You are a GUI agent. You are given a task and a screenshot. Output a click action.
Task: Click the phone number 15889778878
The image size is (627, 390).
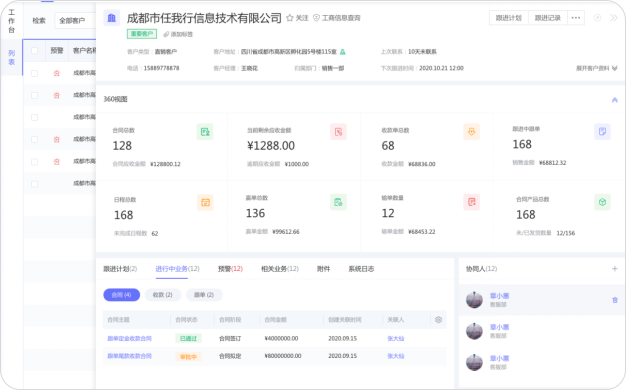pyautogui.click(x=162, y=68)
